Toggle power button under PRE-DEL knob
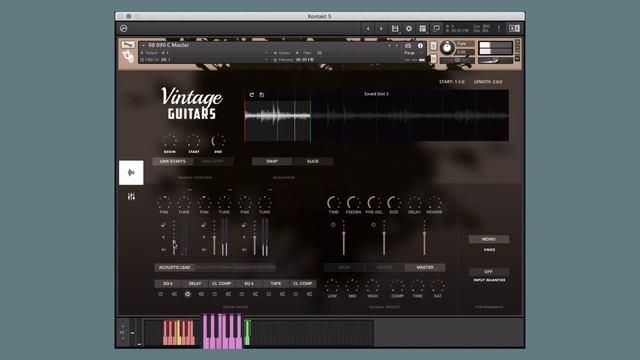The width and height of the screenshot is (640, 360). (373, 225)
